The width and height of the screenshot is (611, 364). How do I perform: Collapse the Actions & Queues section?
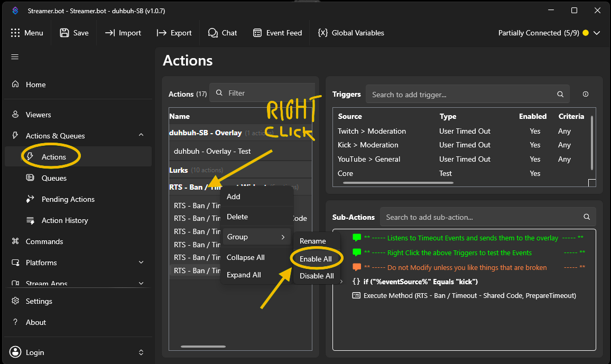point(141,135)
